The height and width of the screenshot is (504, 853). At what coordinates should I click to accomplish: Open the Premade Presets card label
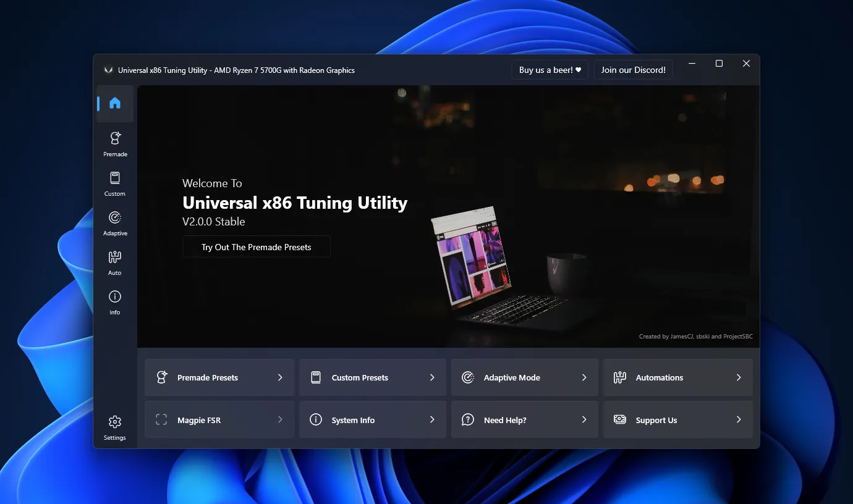pyautogui.click(x=208, y=378)
